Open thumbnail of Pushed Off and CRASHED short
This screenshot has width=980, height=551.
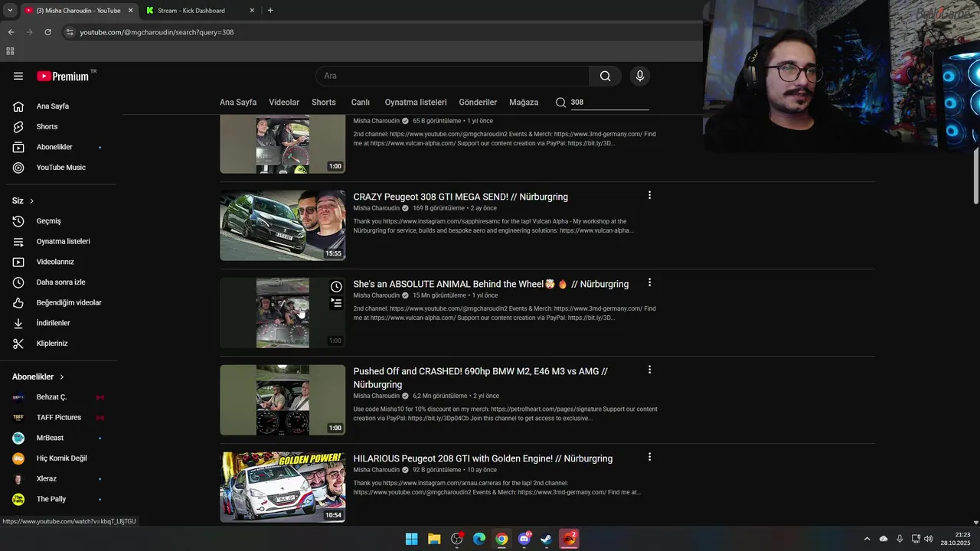pos(283,400)
